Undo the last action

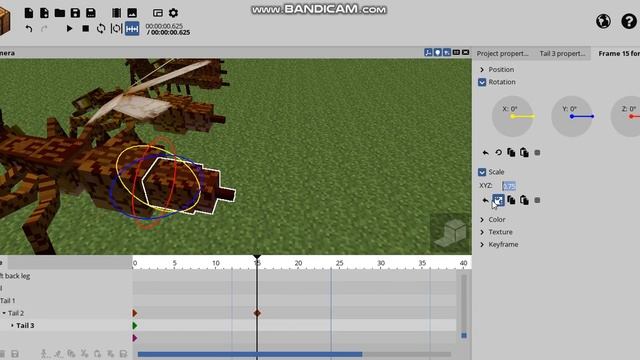29,29
